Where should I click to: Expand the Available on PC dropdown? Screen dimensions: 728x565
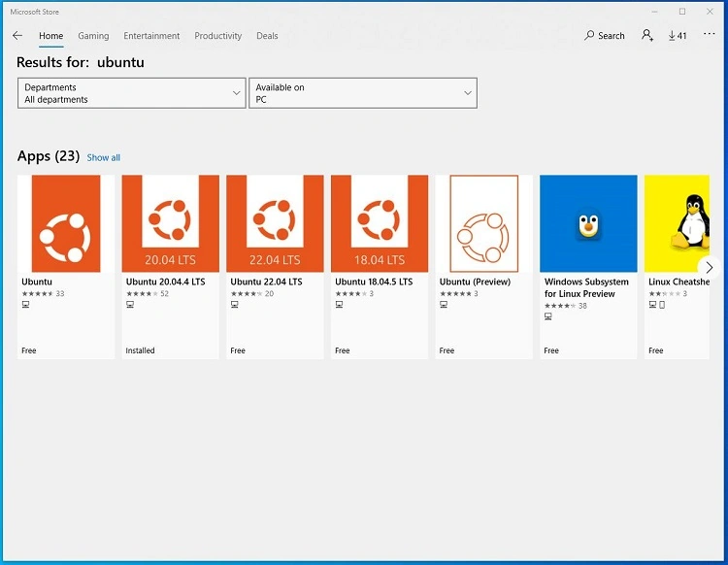pos(363,93)
